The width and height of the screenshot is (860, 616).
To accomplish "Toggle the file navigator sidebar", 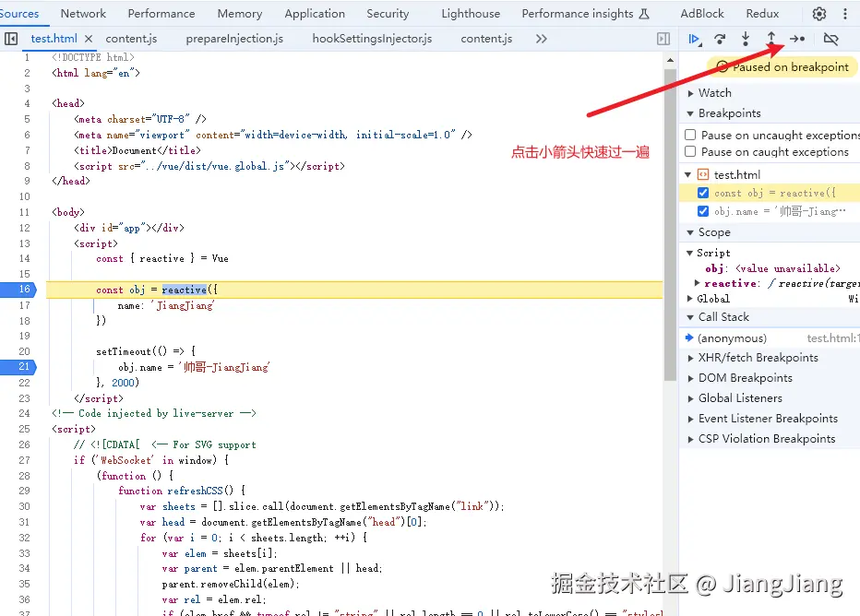I will pos(11,39).
